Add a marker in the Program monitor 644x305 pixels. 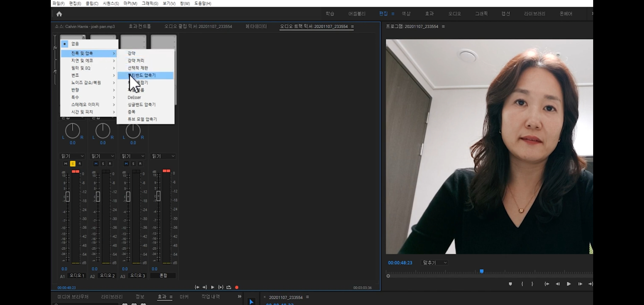tap(510, 284)
